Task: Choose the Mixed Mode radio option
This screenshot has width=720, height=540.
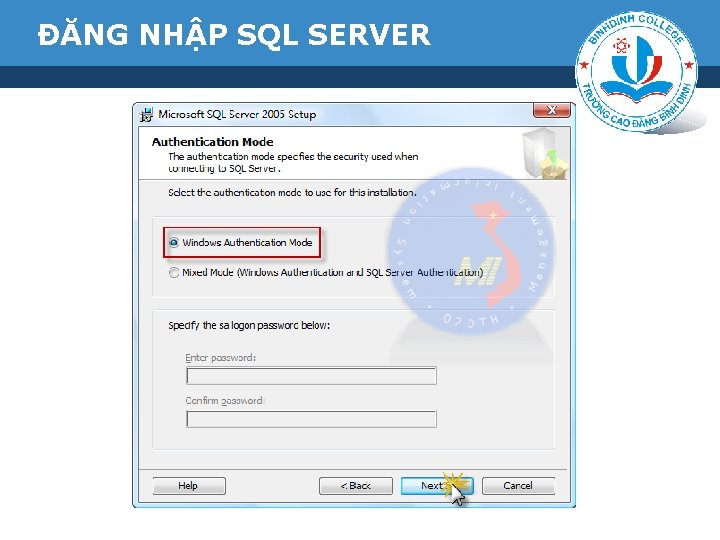Action: pyautogui.click(x=174, y=273)
